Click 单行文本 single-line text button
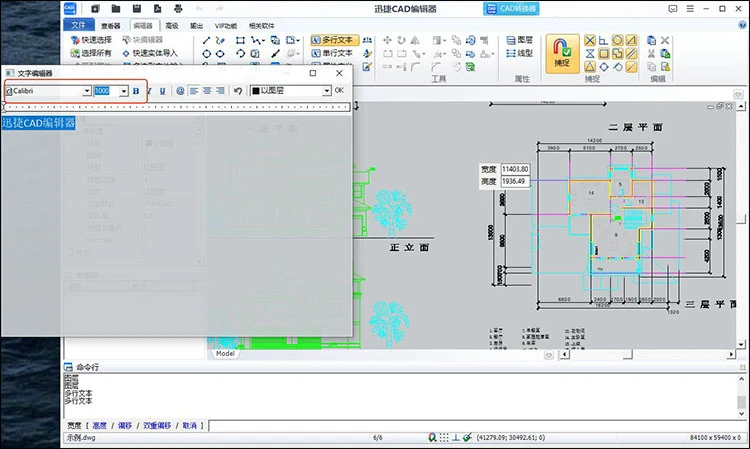The width and height of the screenshot is (750, 449). point(333,53)
